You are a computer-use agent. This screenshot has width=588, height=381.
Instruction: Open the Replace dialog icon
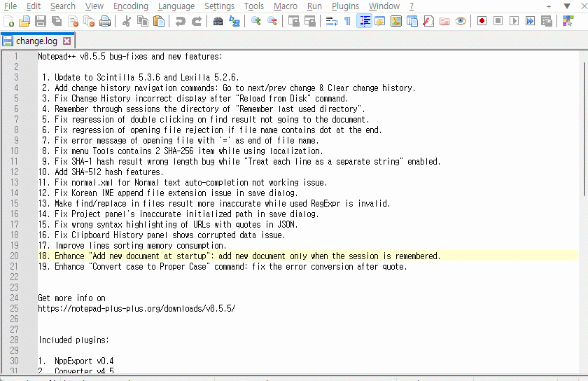(234, 22)
